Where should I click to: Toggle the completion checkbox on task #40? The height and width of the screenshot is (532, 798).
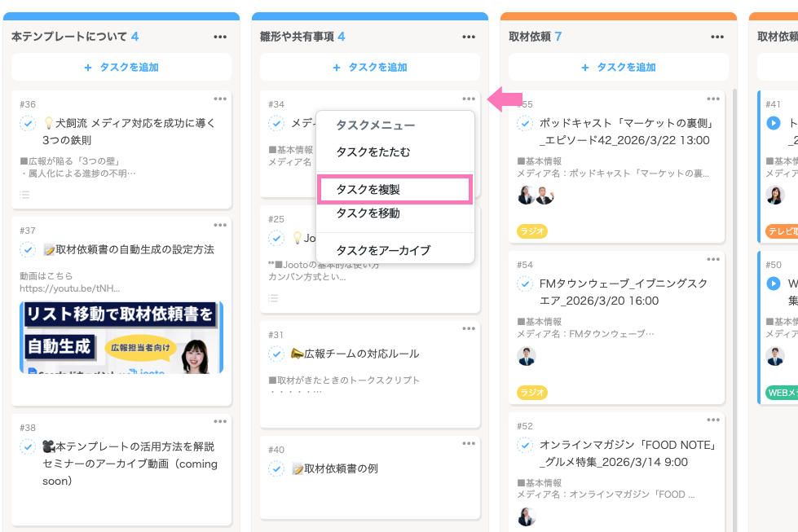(278, 467)
